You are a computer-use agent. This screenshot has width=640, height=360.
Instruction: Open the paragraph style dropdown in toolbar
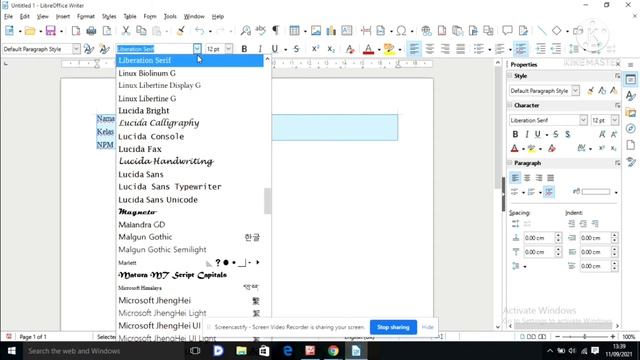[76, 49]
